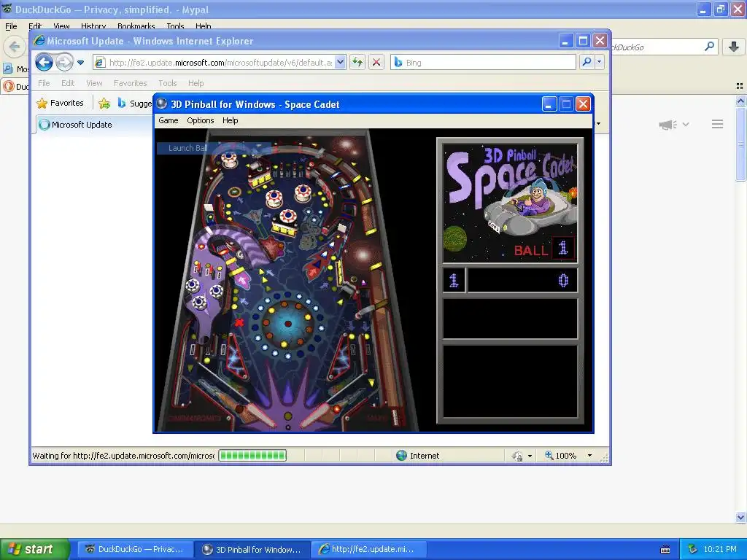
Task: Click the 100% zoom level button
Action: click(561, 456)
